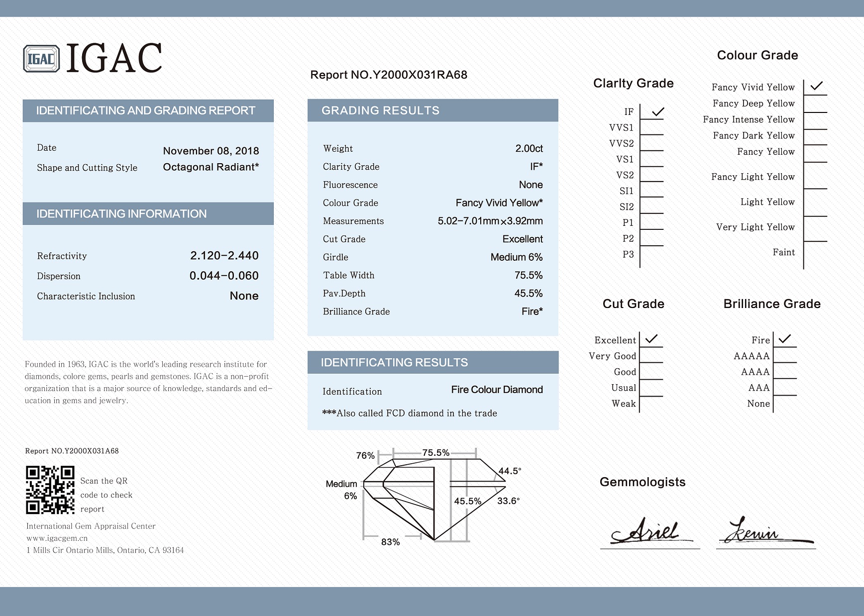
Task: Click the large IGAC wordmark text
Action: 114,58
